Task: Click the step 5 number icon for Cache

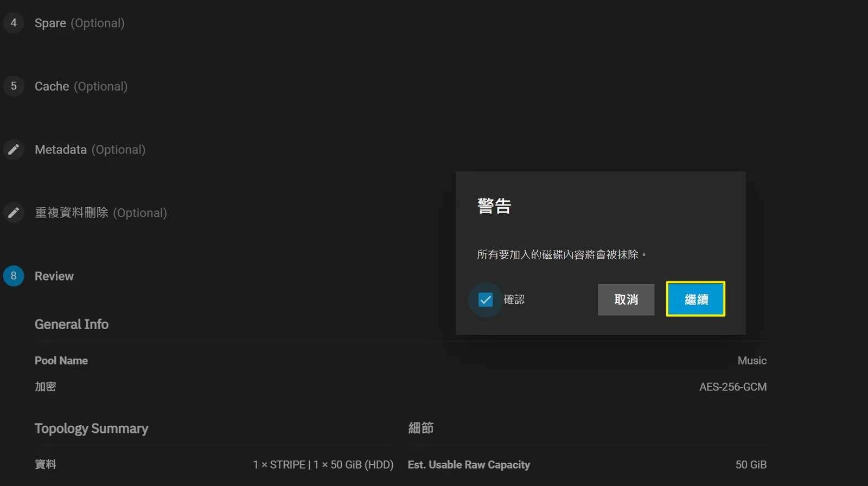Action: tap(14, 86)
